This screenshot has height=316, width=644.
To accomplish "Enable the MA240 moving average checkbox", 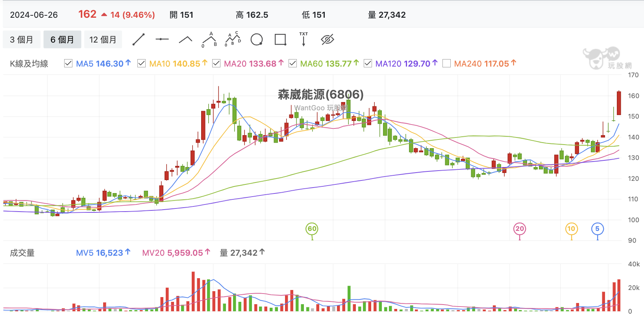I will 446,63.
